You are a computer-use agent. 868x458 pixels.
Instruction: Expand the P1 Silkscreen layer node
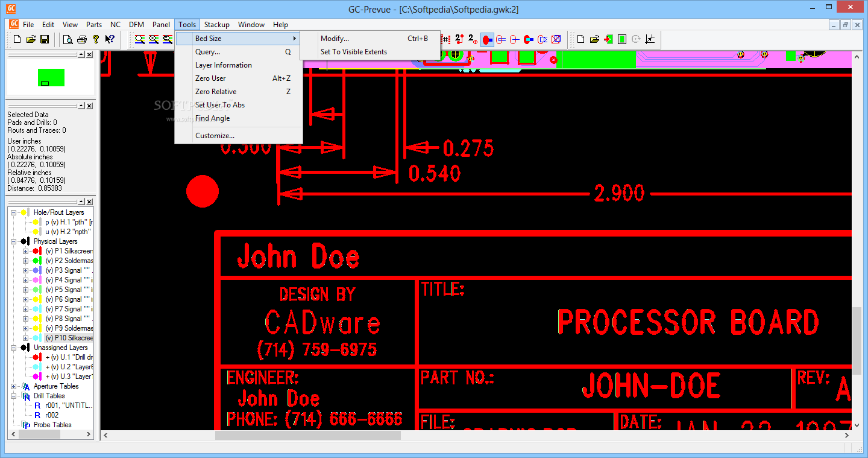pyautogui.click(x=25, y=251)
